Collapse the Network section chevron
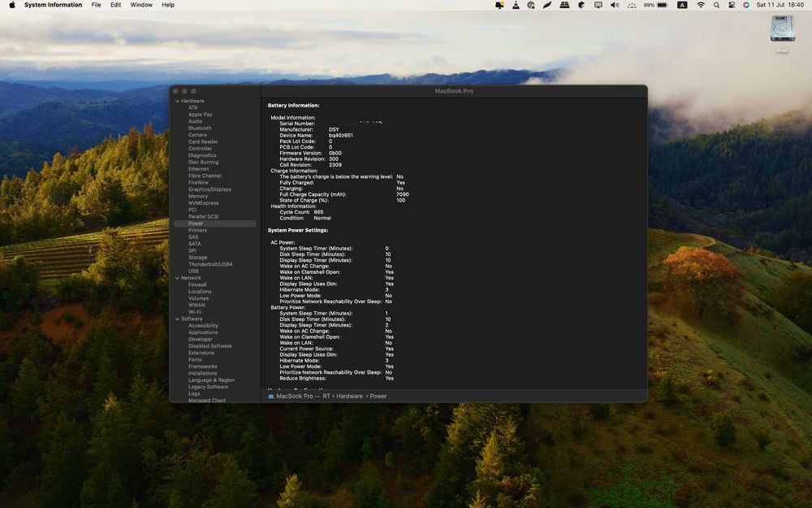The image size is (812, 508). click(x=177, y=278)
